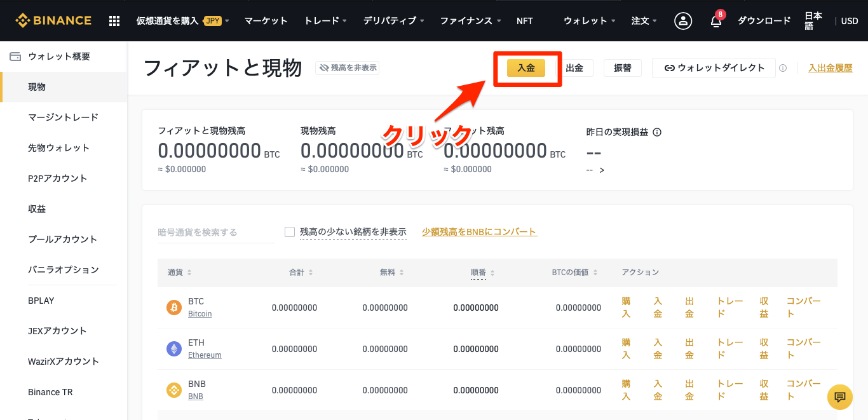Change USD currency setting
The height and width of the screenshot is (420, 868).
[x=850, y=21]
